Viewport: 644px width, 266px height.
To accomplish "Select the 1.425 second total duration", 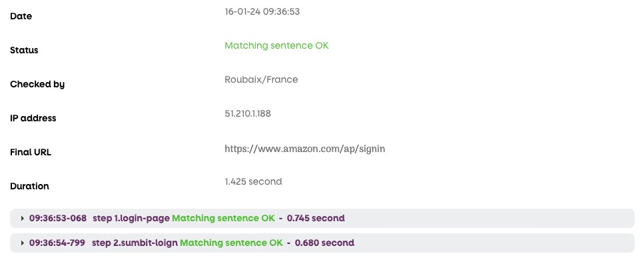I will point(254,181).
